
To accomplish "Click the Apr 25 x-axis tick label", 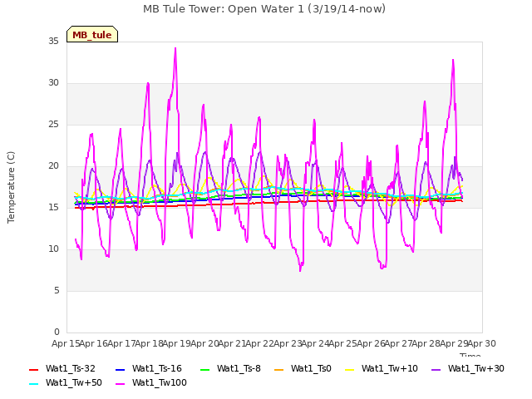I will (343, 343).
